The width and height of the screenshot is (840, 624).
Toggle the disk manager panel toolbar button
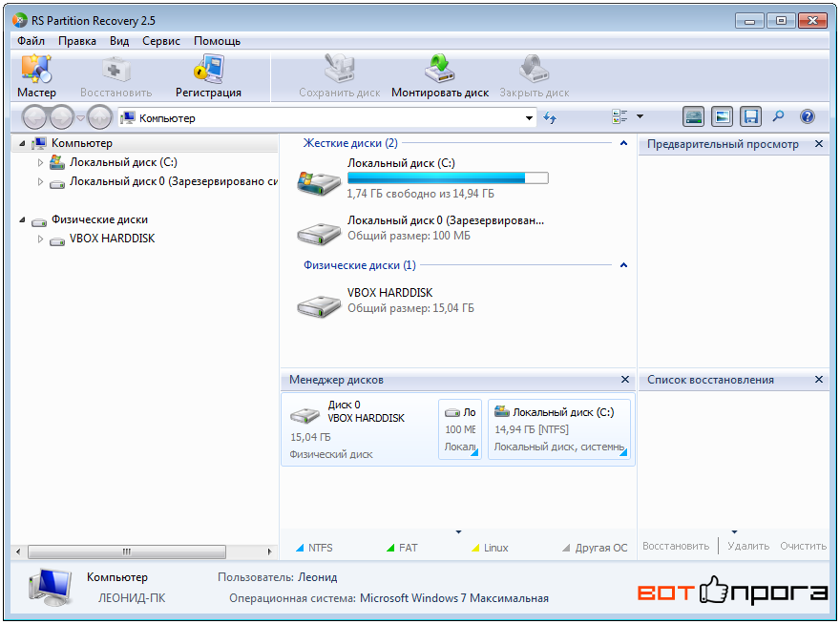[694, 116]
